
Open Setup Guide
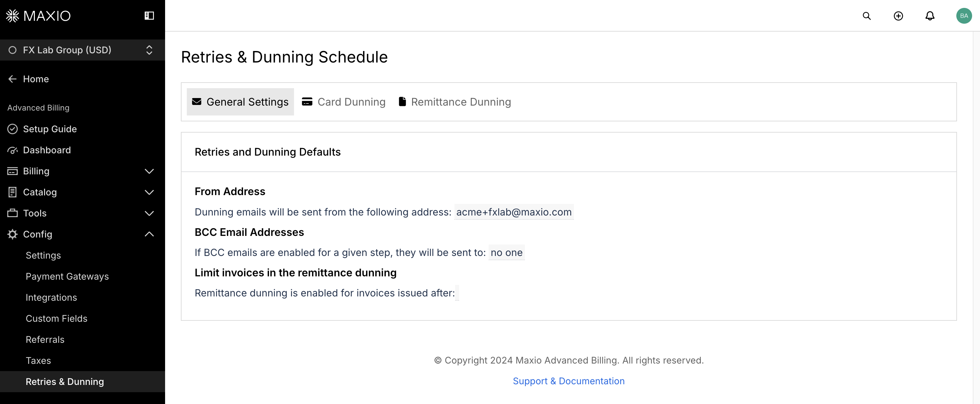pyautogui.click(x=50, y=129)
